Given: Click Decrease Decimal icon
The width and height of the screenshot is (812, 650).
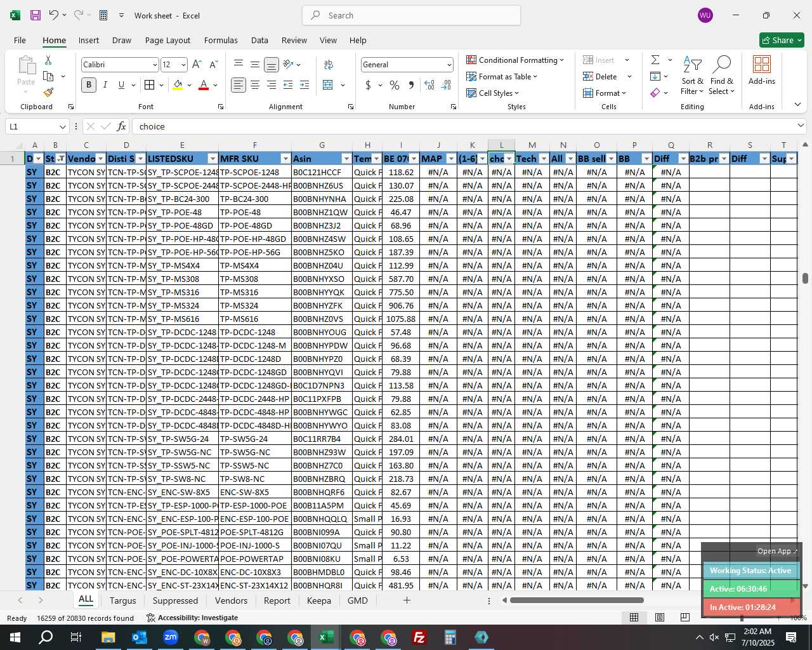Looking at the screenshot, I should pyautogui.click(x=446, y=85).
